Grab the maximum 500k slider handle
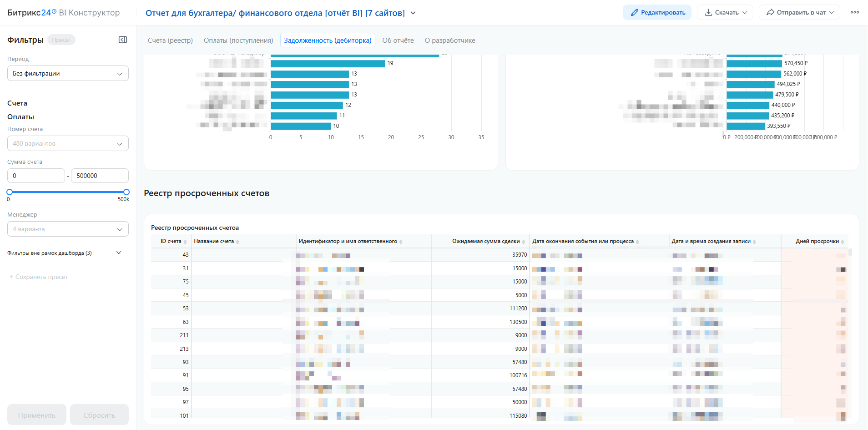This screenshot has height=430, width=868. pyautogui.click(x=126, y=192)
